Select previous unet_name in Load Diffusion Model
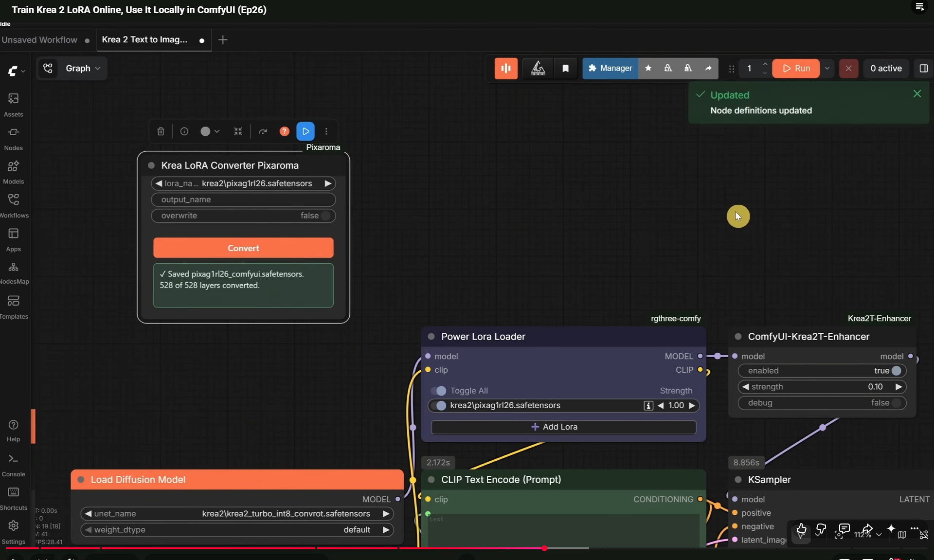This screenshot has height=560, width=934. tap(88, 514)
